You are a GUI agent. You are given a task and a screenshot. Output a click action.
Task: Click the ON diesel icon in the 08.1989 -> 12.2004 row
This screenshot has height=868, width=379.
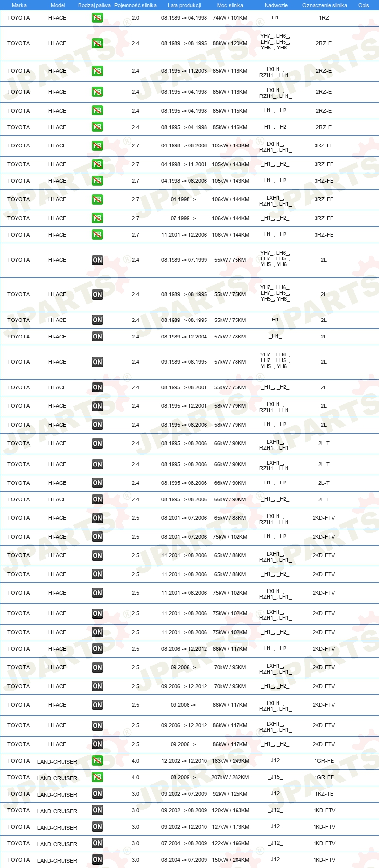click(97, 337)
